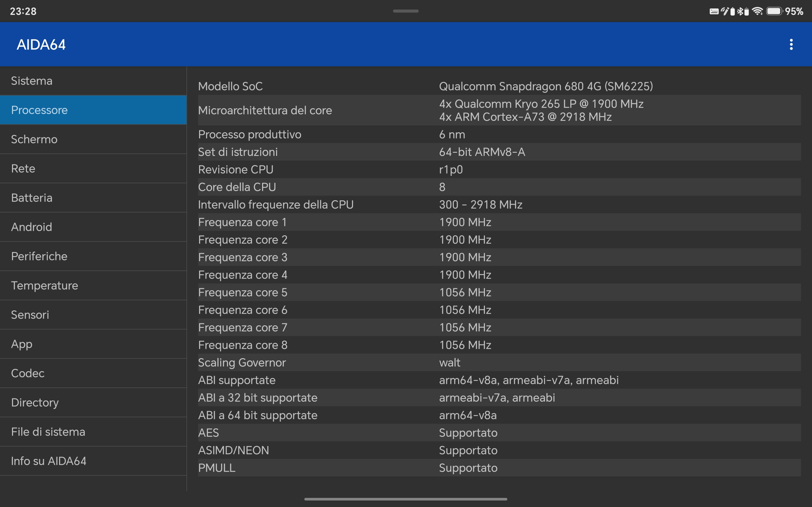812x507 pixels.
Task: Show File di sistema section
Action: (93, 432)
